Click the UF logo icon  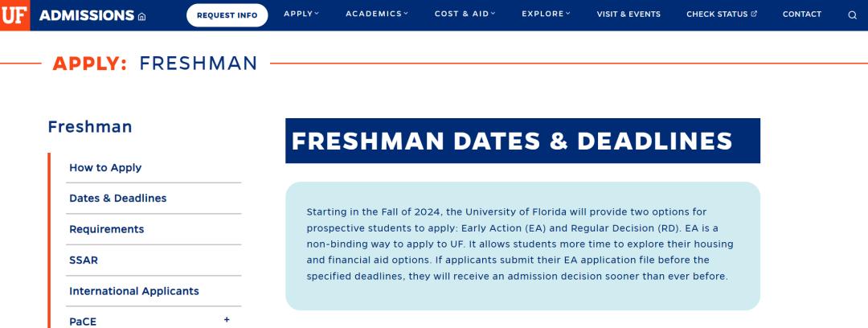14,15
